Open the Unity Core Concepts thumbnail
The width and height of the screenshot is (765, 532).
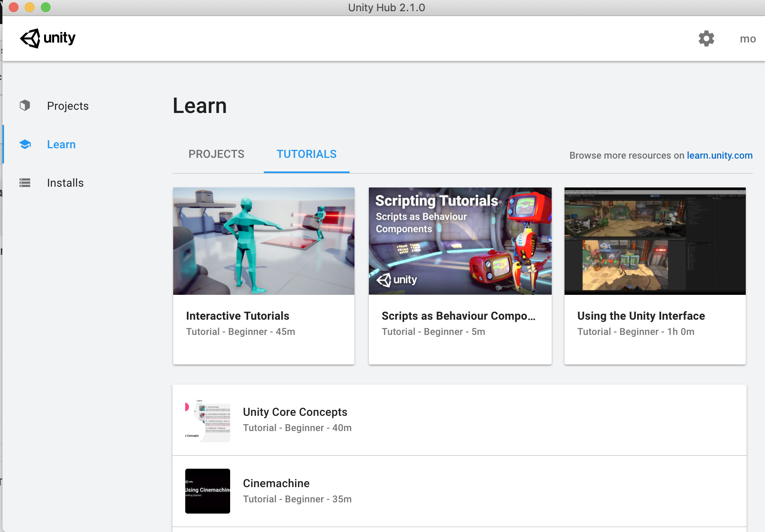208,420
